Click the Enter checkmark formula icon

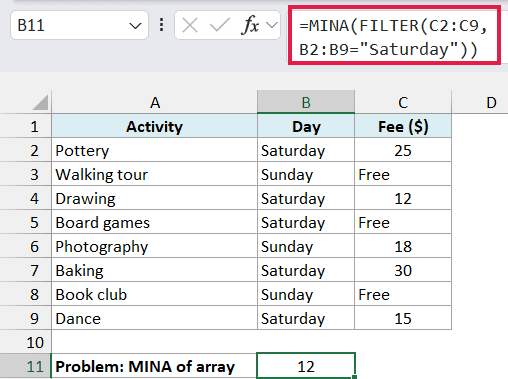[x=220, y=25]
